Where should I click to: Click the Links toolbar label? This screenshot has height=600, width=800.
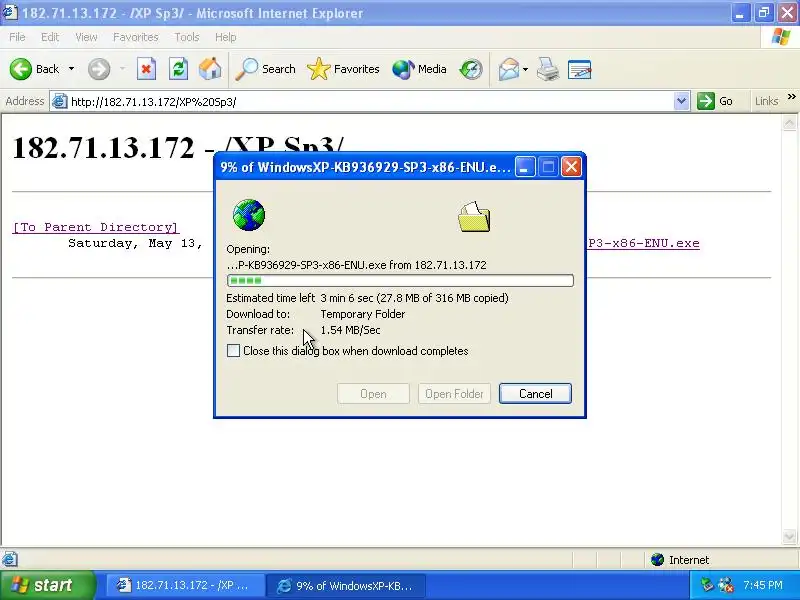tap(766, 102)
